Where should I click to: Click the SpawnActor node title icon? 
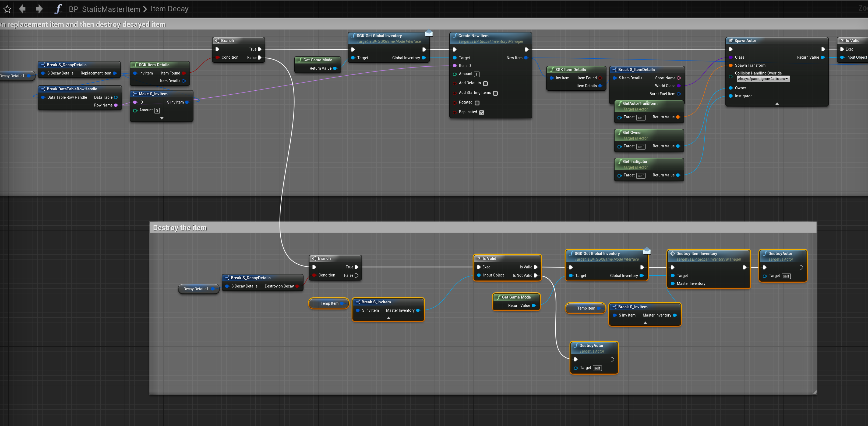point(731,41)
